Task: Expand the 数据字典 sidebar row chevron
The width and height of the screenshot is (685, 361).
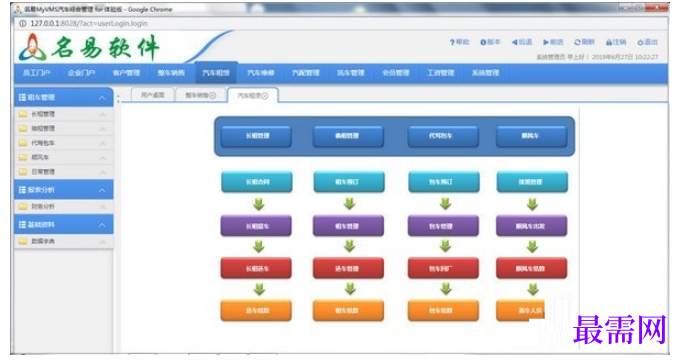Action: [103, 242]
